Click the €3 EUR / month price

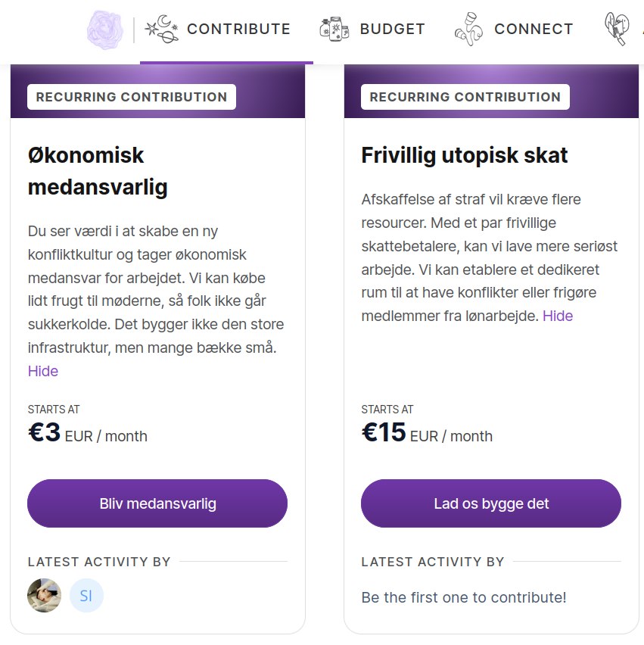tap(88, 434)
